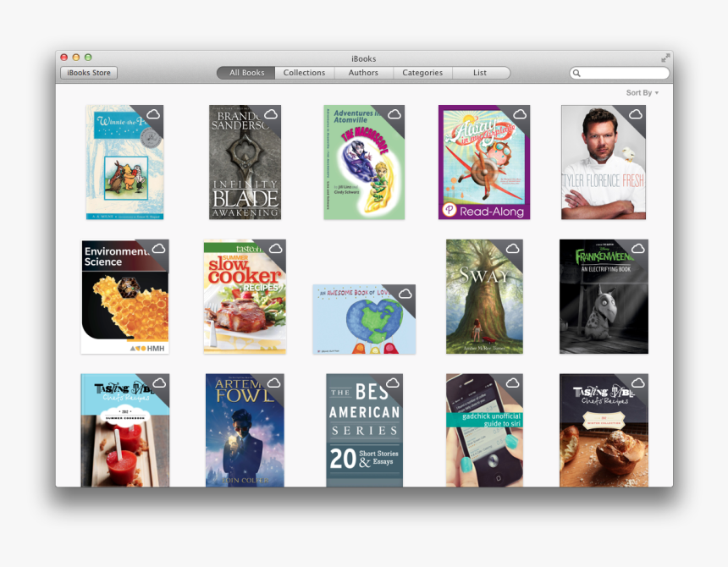Open the Sort By dropdown
Screen dimensions: 728x567
[x=642, y=92]
